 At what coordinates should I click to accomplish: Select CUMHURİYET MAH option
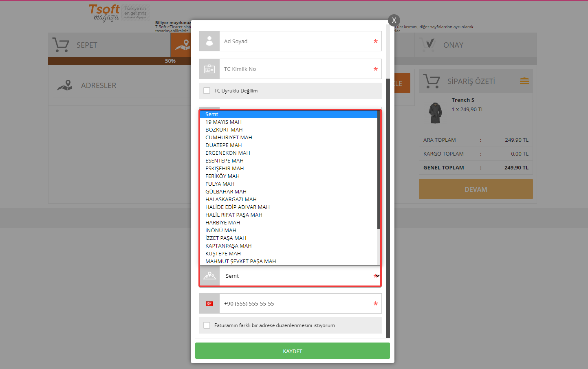coord(289,138)
